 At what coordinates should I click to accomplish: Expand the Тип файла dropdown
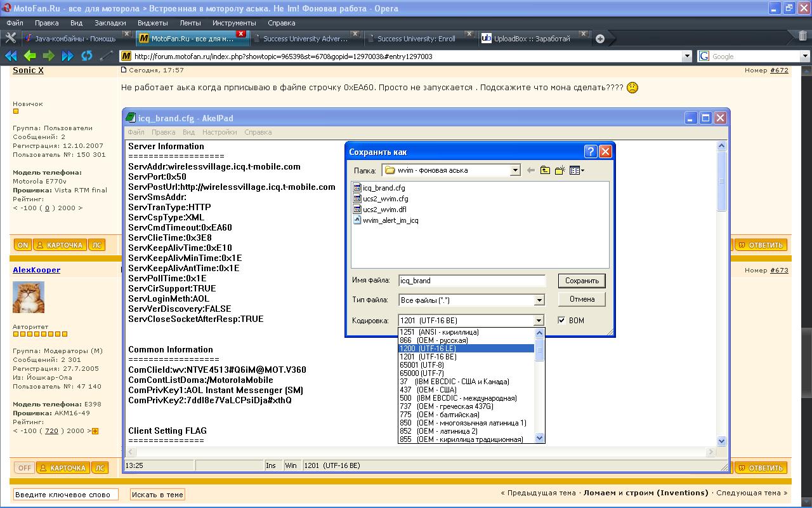pyautogui.click(x=539, y=300)
